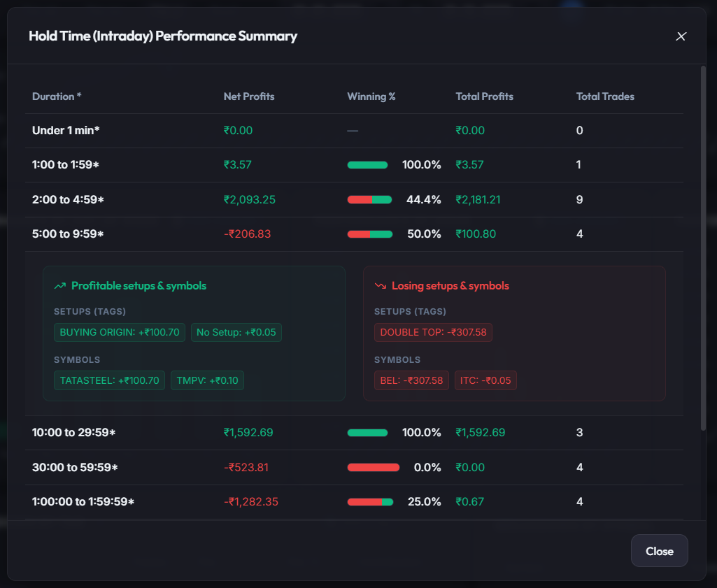Viewport: 717px width, 588px height.
Task: Click the dialog title Hold Time (Intraday) Performance Summary
Action: [x=163, y=36]
